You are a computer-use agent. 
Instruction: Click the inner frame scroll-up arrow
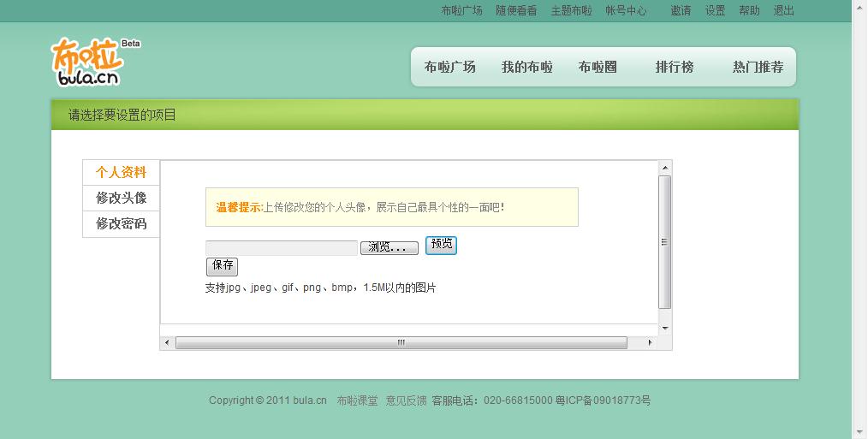point(665,168)
